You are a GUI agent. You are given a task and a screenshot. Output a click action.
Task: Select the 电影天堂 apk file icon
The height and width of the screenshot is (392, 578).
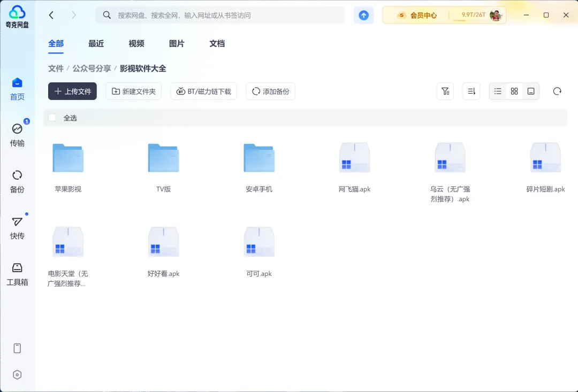pyautogui.click(x=68, y=242)
